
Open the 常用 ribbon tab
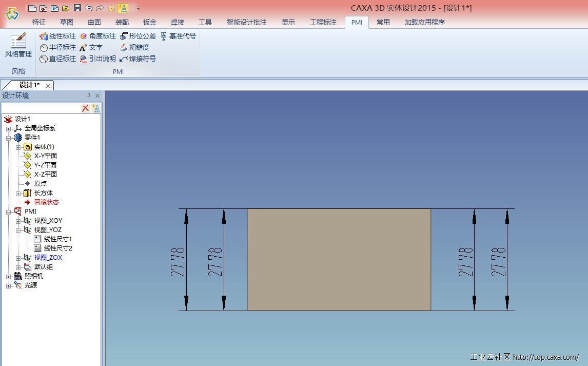pyautogui.click(x=383, y=22)
